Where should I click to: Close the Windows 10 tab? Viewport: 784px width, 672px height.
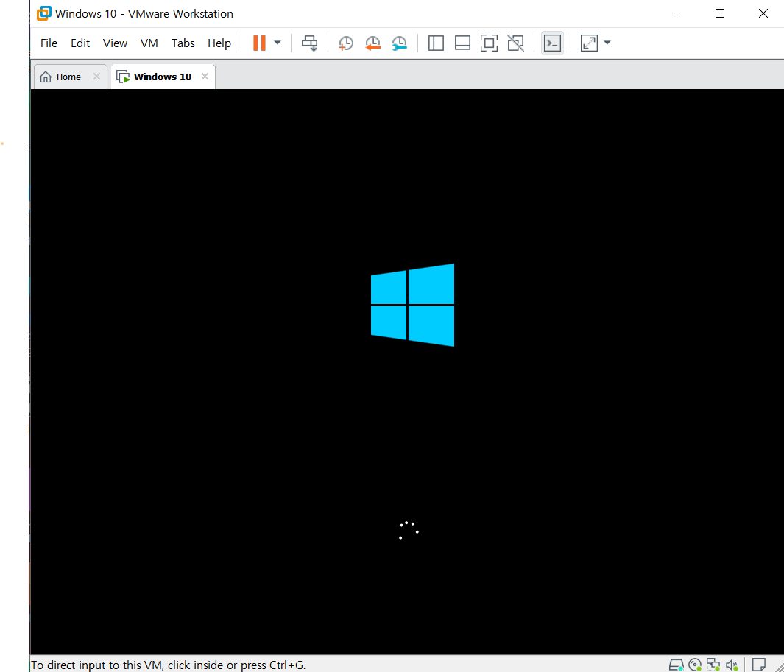click(x=205, y=77)
